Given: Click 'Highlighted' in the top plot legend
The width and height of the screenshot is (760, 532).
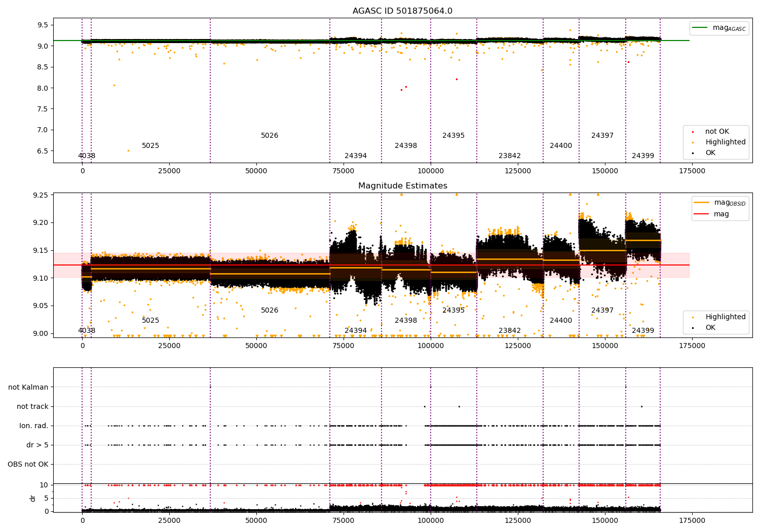Looking at the screenshot, I should pos(726,142).
